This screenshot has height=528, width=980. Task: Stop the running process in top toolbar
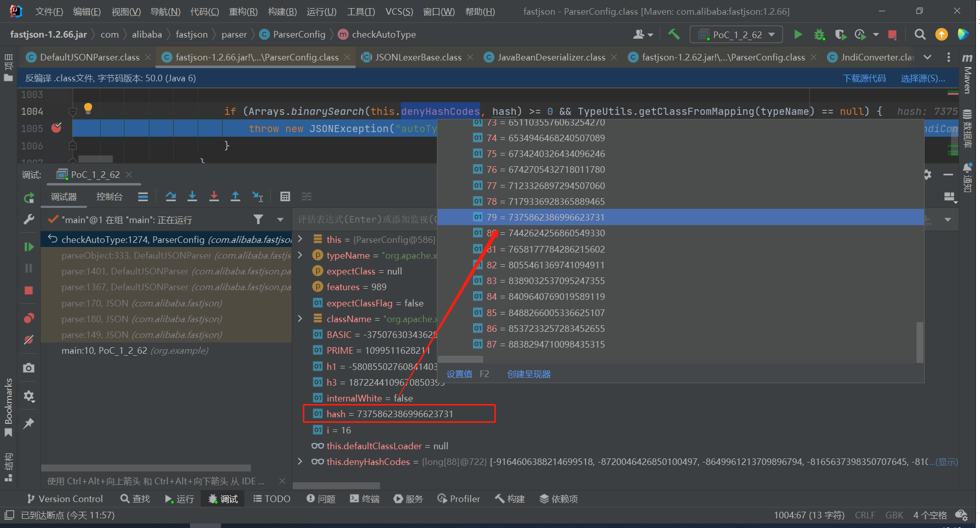tap(892, 35)
